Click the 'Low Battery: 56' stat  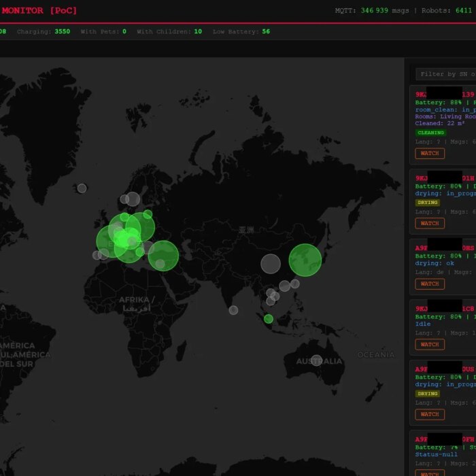(x=241, y=31)
